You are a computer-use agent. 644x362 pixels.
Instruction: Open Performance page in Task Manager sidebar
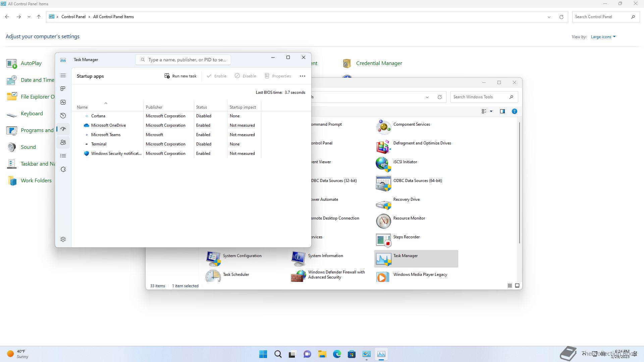(63, 102)
